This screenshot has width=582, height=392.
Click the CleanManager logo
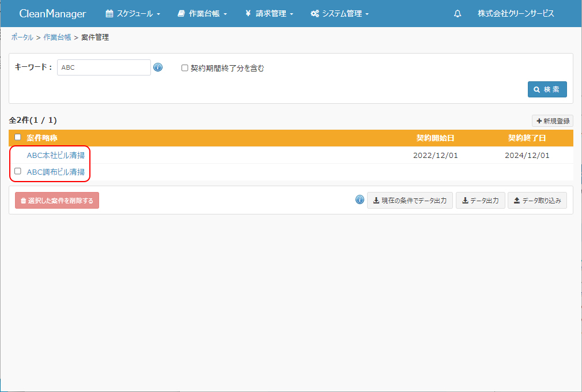pyautogui.click(x=52, y=14)
